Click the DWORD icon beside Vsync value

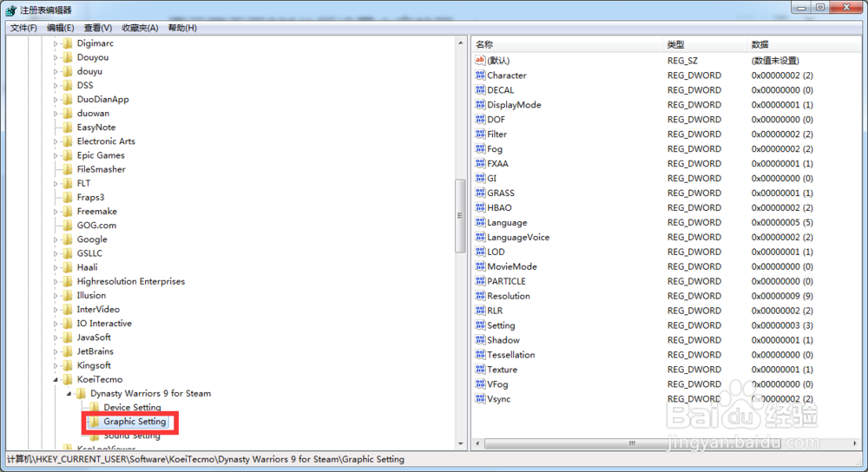pos(480,398)
